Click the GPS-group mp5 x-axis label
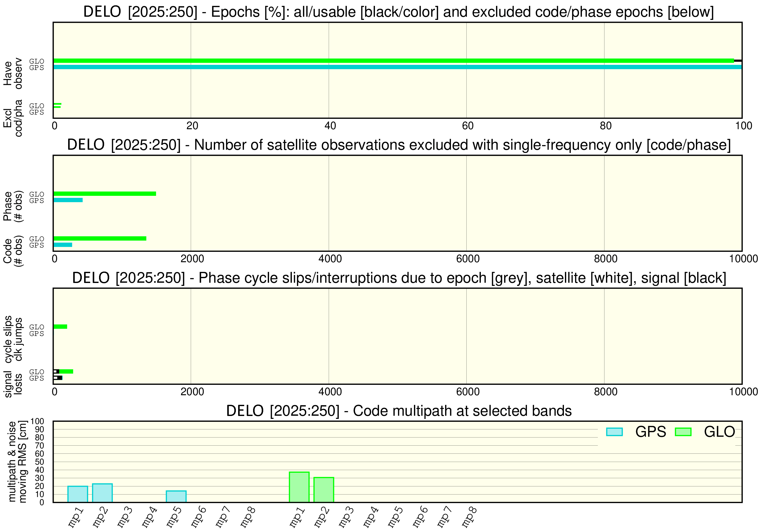Image resolution: width=760 pixels, height=532 pixels. point(174,518)
